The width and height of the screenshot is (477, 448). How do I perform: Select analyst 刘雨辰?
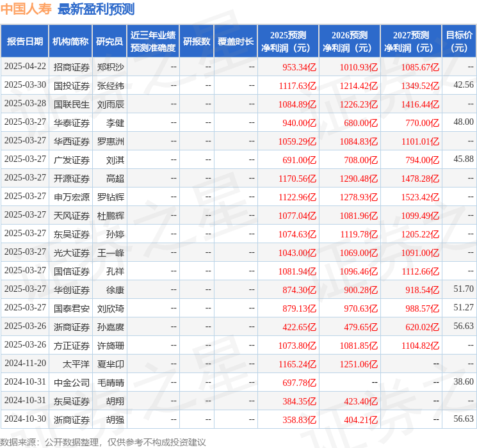click(110, 104)
